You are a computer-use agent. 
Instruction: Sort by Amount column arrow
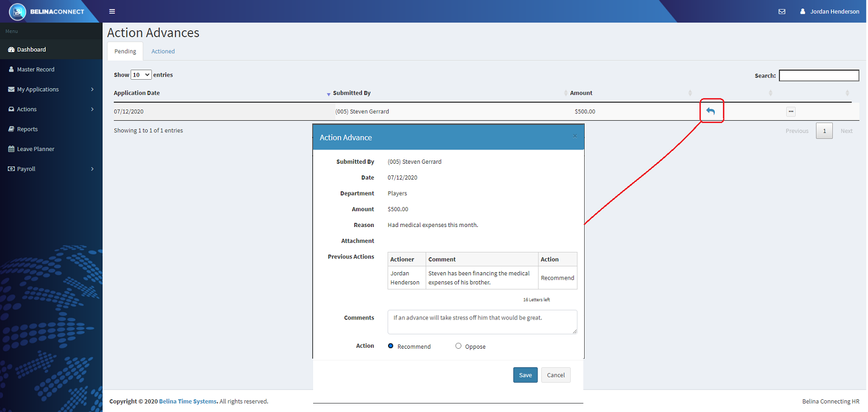point(690,93)
